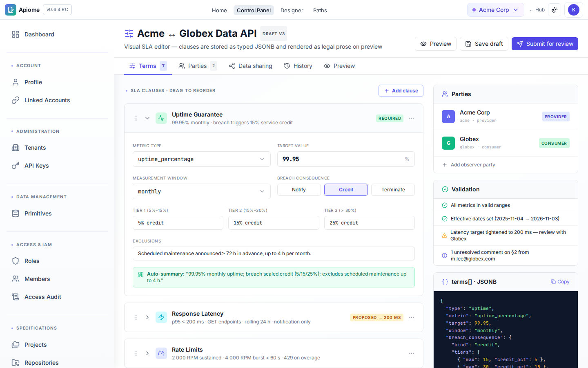Edit Tier 3 25% credit field
This screenshot has width=588, height=368.
point(370,223)
